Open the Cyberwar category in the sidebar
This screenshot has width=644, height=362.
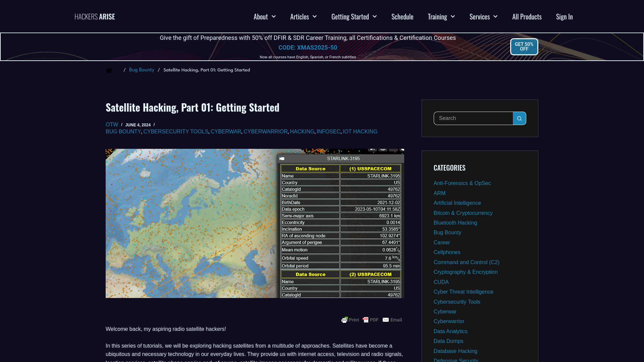pyautogui.click(x=445, y=311)
